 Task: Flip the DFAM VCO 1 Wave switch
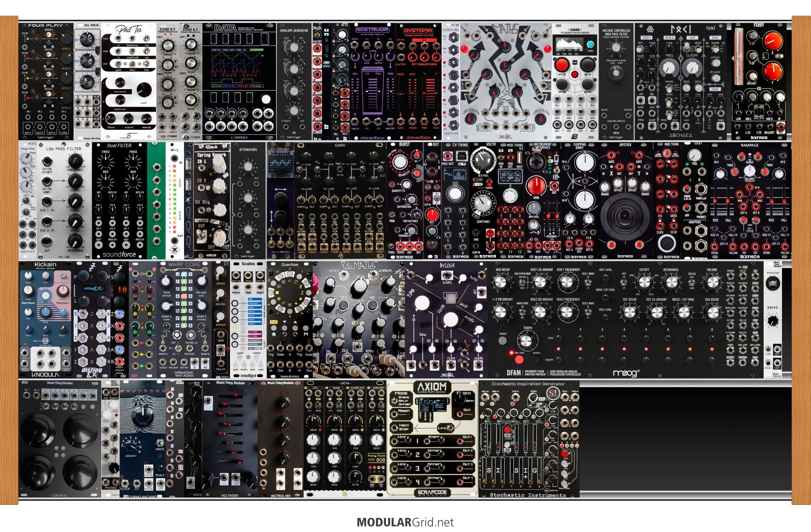click(x=588, y=281)
